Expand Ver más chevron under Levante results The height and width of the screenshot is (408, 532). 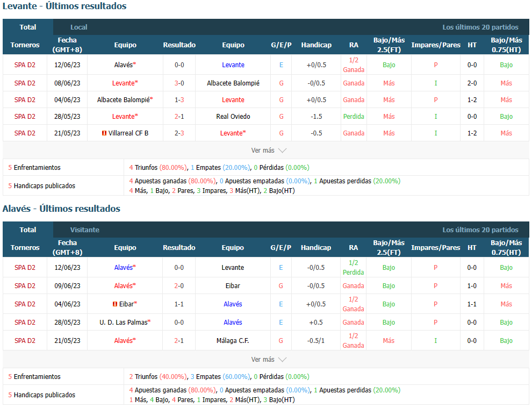tap(282, 151)
